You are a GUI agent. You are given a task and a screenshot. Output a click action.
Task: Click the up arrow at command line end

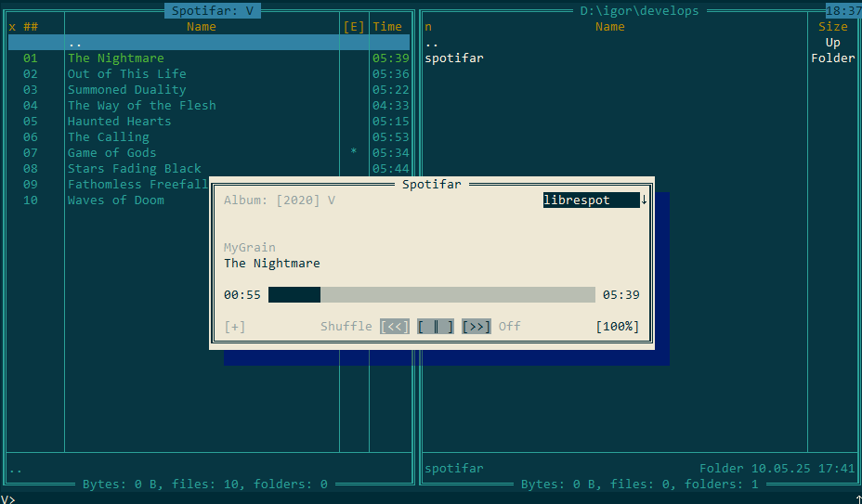858,499
